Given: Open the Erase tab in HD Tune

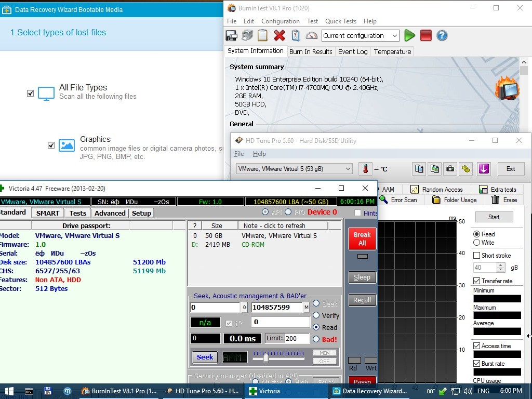Looking at the screenshot, I should point(504,200).
